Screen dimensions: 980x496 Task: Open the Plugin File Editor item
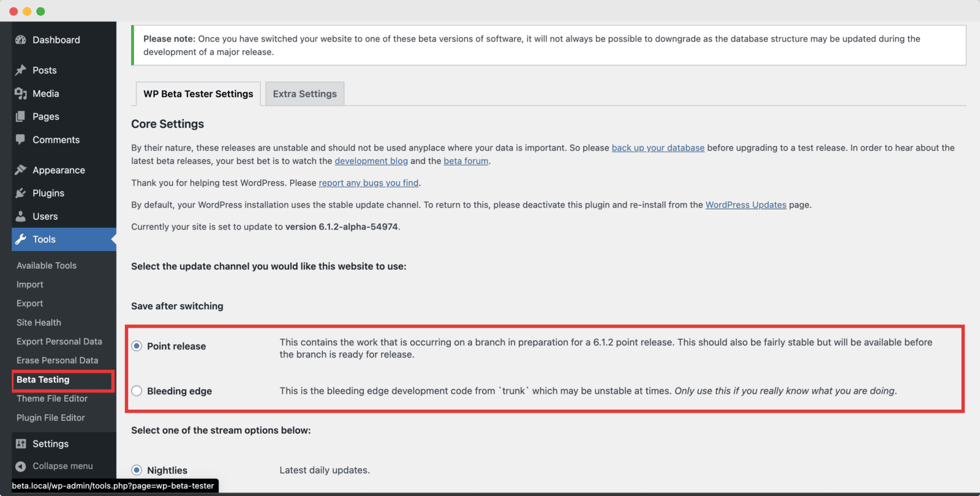point(51,418)
